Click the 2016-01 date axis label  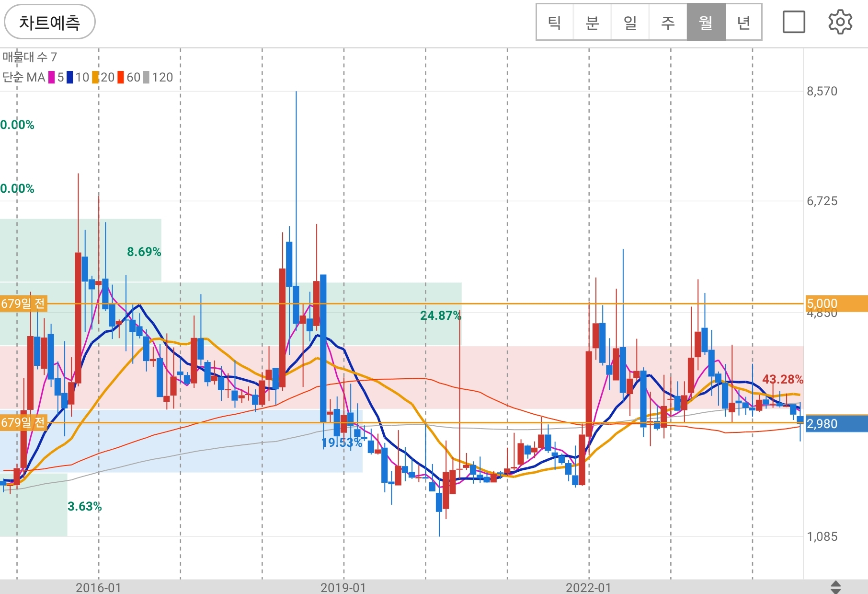point(98,587)
